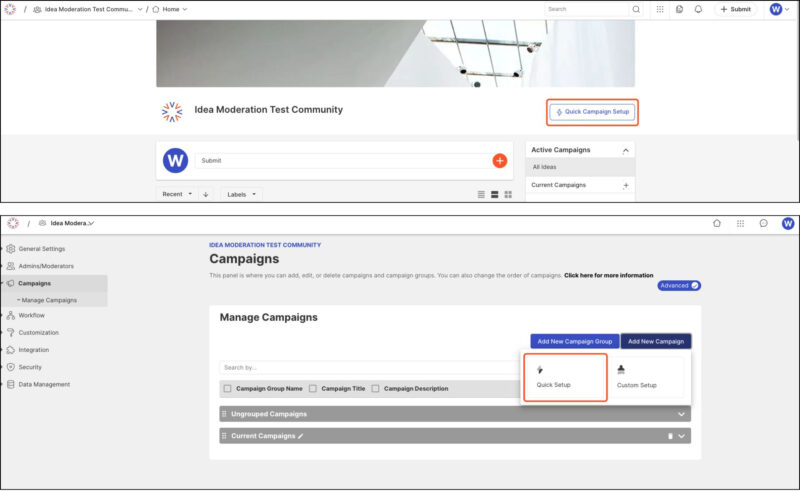Image resolution: width=800 pixels, height=491 pixels.
Task: Switch to grid view icon for ideas
Action: tap(508, 194)
